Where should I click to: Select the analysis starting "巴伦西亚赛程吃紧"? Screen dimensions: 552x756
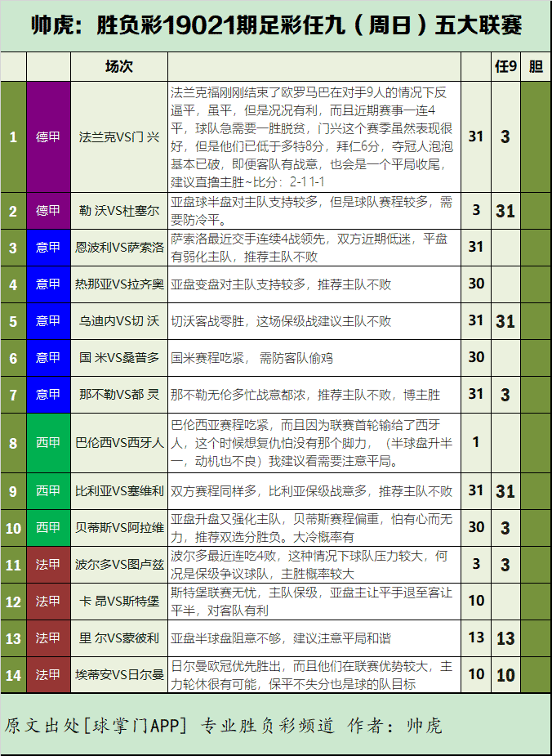click(314, 443)
